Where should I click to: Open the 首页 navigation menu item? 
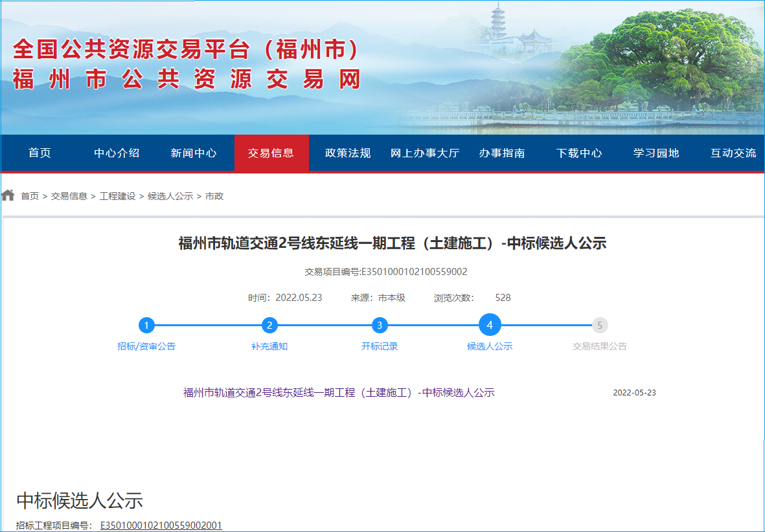pos(40,153)
